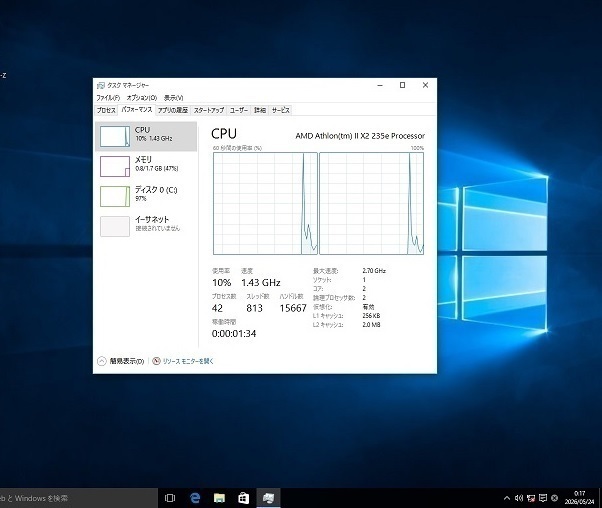Open the Store from the taskbar
The image size is (602, 508).
(x=243, y=498)
